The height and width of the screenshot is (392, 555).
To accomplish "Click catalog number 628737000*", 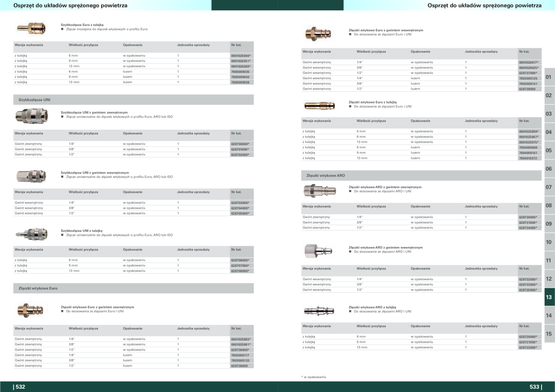I will click(528, 73).
